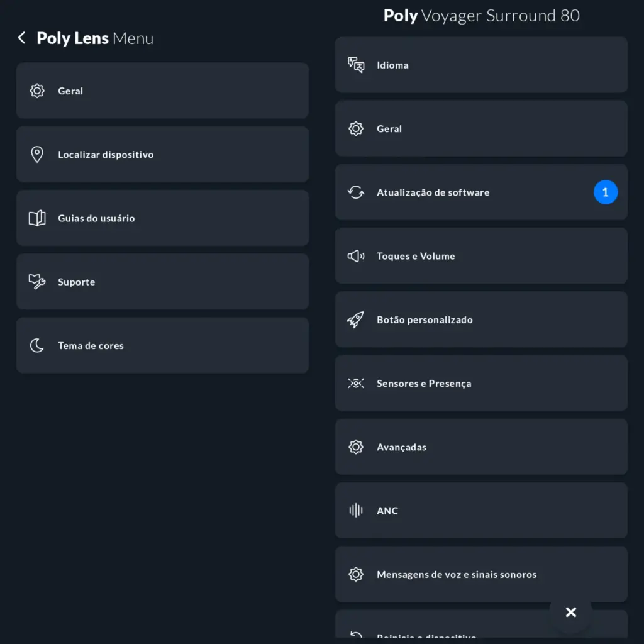Click the moon icon for Tema de cores

37,345
